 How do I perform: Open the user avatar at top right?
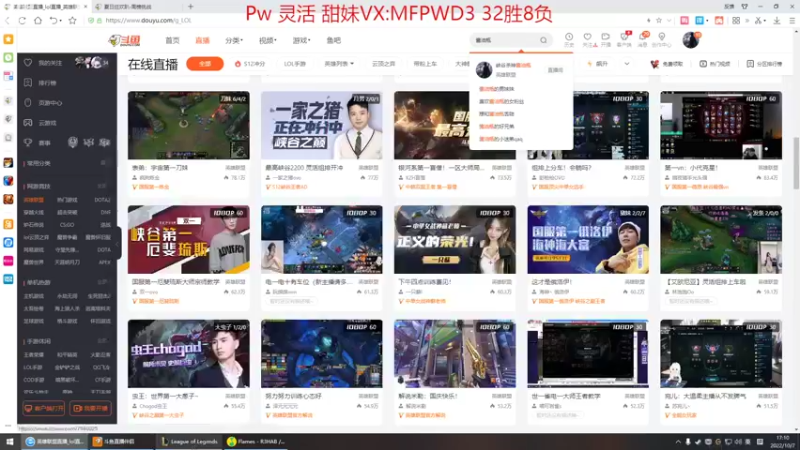coord(691,40)
